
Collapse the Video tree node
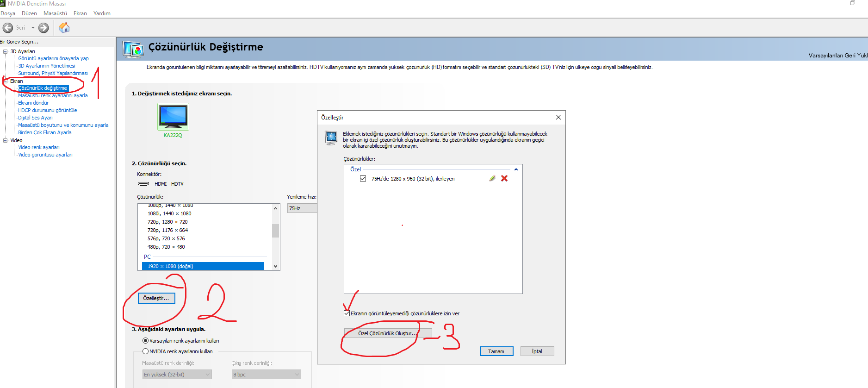6,140
